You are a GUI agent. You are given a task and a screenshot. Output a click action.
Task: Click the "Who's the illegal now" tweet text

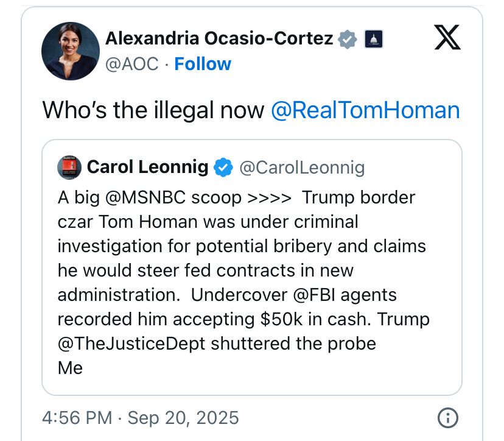click(153, 110)
